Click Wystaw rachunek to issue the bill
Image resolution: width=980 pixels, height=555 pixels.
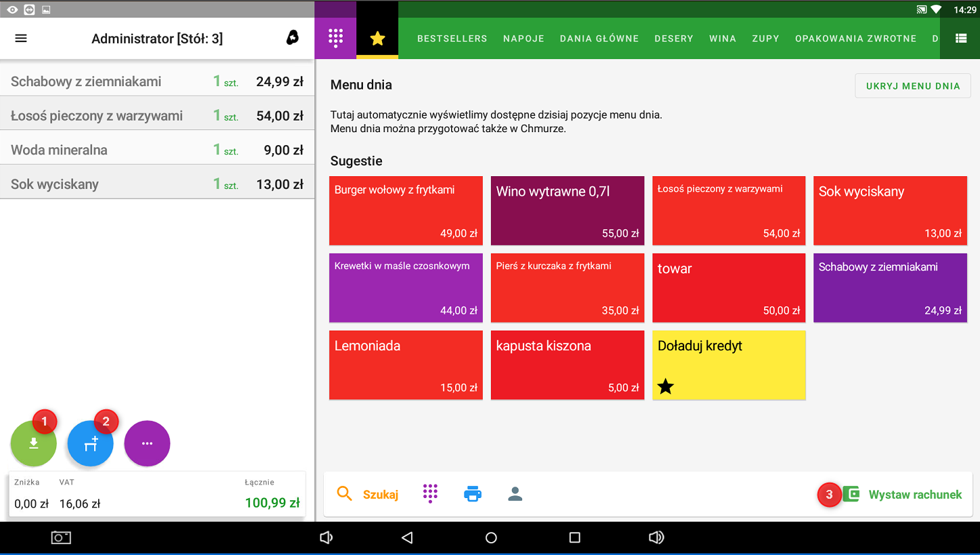[903, 495]
